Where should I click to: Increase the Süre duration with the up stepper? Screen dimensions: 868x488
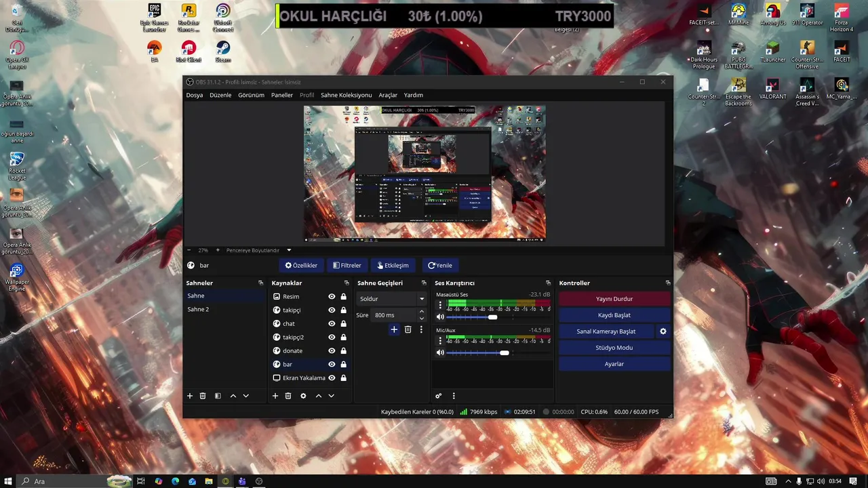(x=422, y=312)
